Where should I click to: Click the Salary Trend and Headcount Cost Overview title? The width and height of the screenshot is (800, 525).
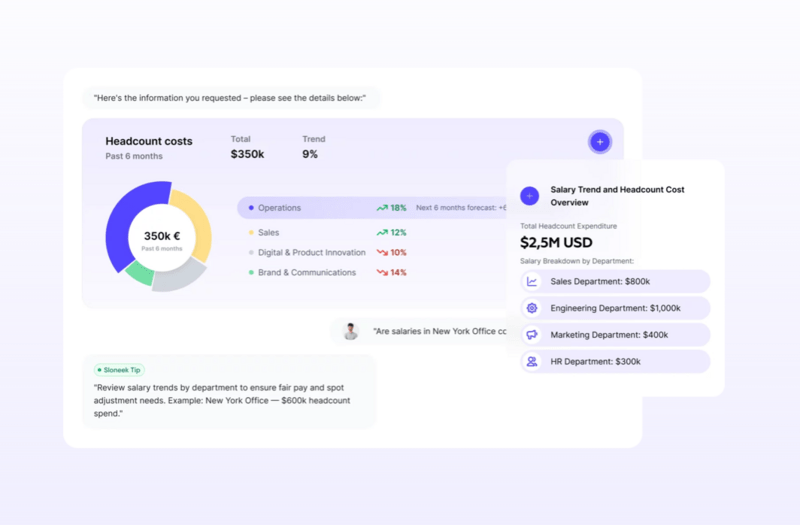(x=617, y=196)
